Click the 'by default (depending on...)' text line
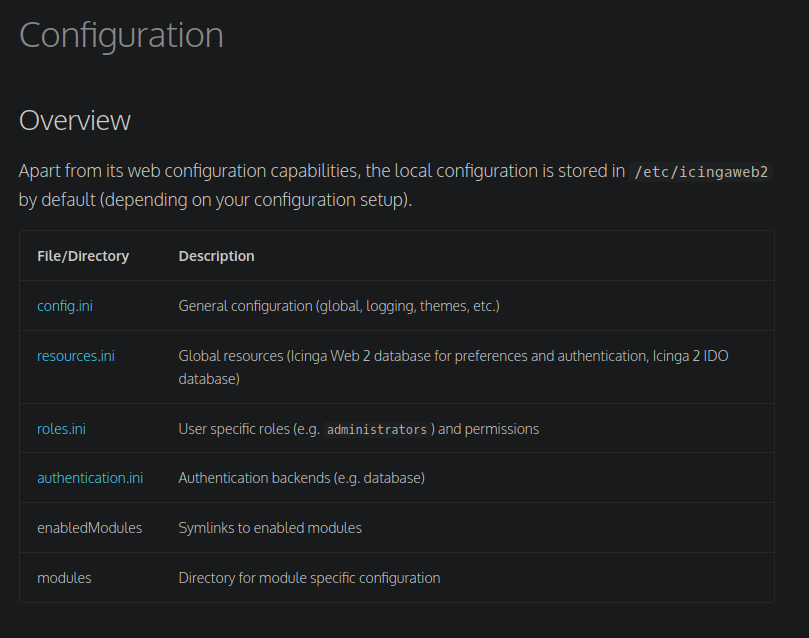 [x=215, y=200]
